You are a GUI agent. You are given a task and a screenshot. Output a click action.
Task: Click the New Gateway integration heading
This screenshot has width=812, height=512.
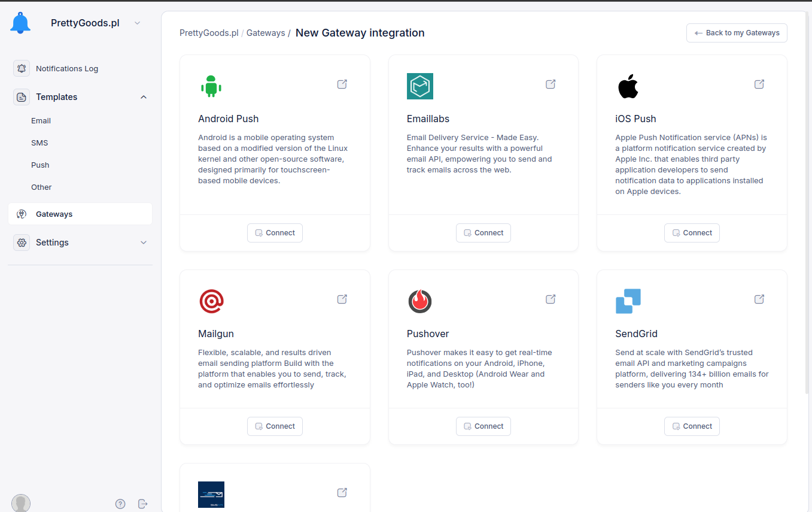360,33
